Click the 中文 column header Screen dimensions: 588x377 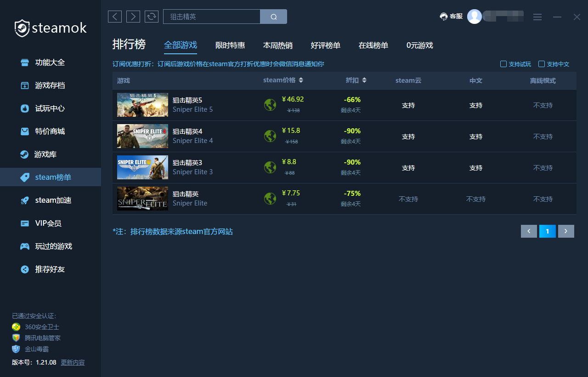476,80
